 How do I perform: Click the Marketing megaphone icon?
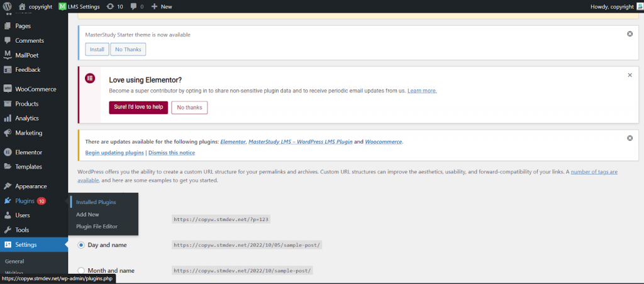click(8, 133)
